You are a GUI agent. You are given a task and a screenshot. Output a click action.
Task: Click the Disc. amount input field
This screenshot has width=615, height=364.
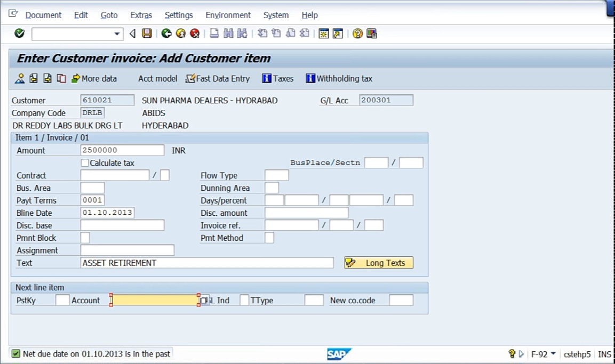307,213
